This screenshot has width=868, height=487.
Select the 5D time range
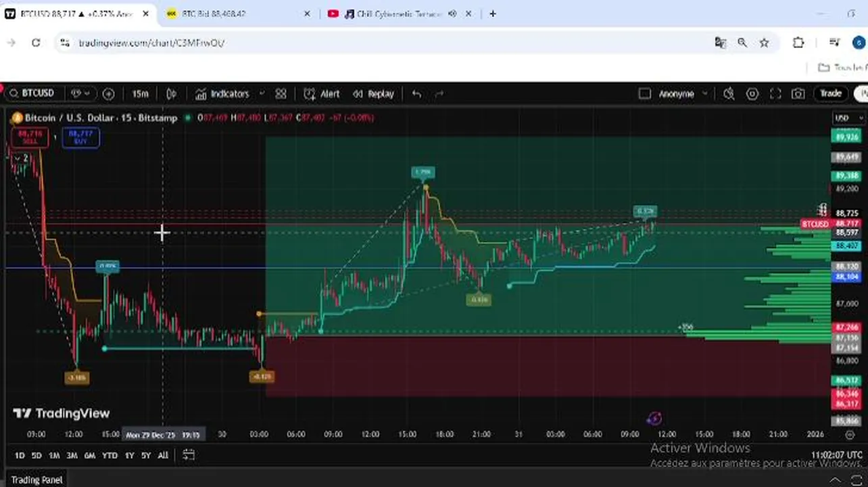pyautogui.click(x=37, y=456)
